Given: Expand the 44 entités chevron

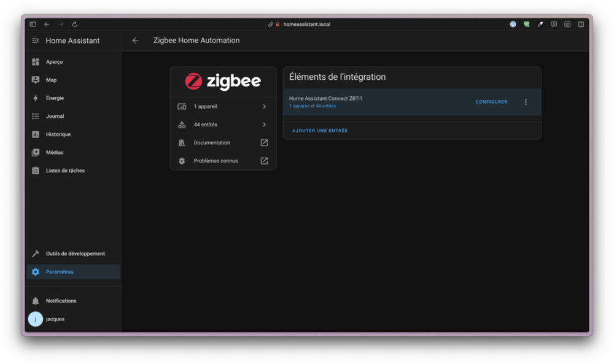Looking at the screenshot, I should pyautogui.click(x=264, y=125).
